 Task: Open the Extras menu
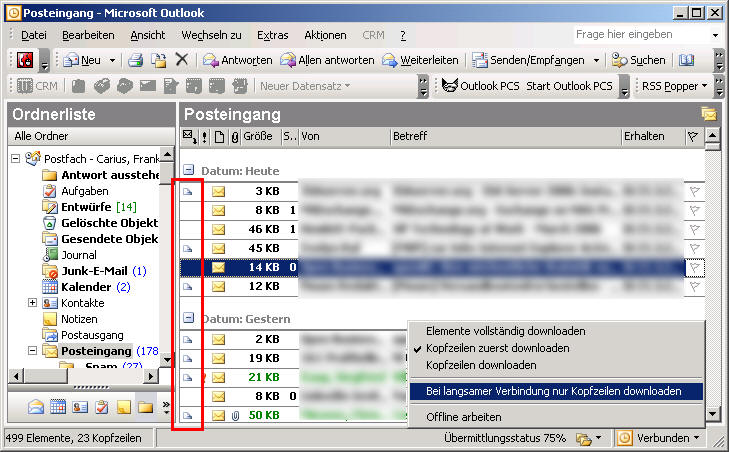272,35
